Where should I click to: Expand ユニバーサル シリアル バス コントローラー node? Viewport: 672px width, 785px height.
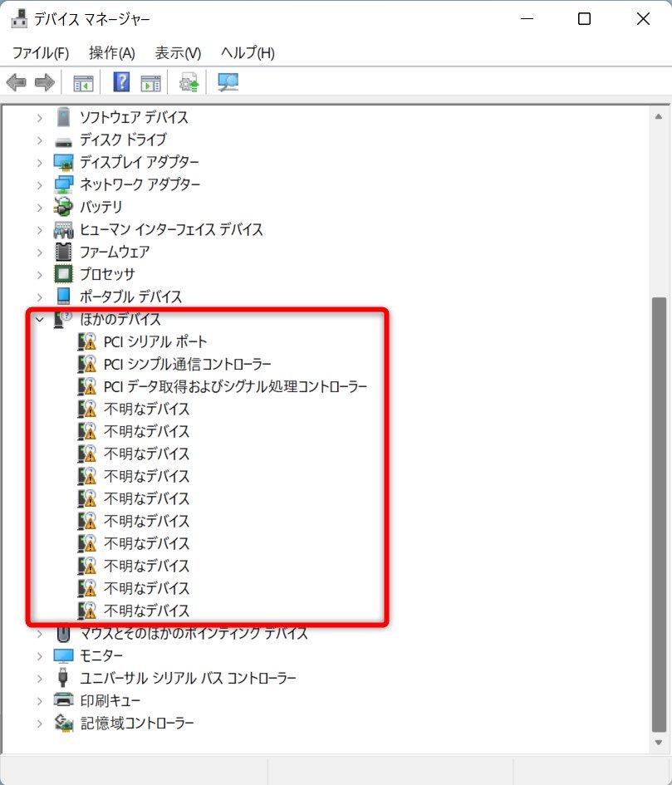(x=40, y=679)
